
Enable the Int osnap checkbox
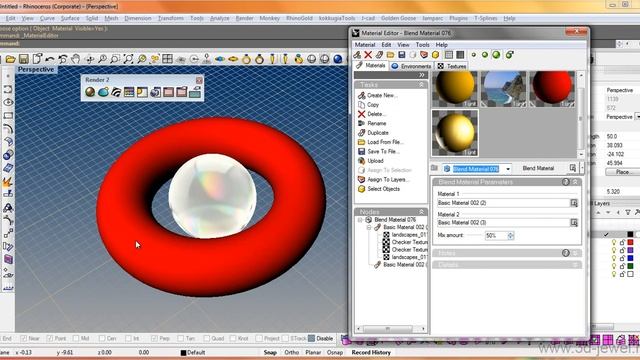point(128,338)
